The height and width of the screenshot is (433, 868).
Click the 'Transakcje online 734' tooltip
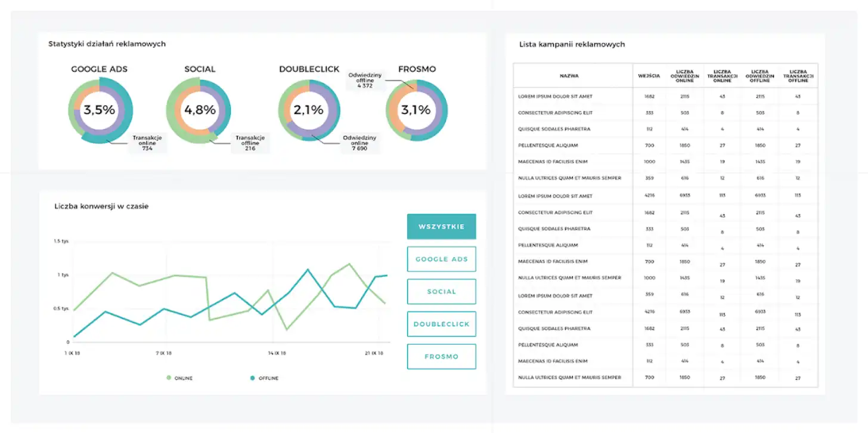coord(147,143)
